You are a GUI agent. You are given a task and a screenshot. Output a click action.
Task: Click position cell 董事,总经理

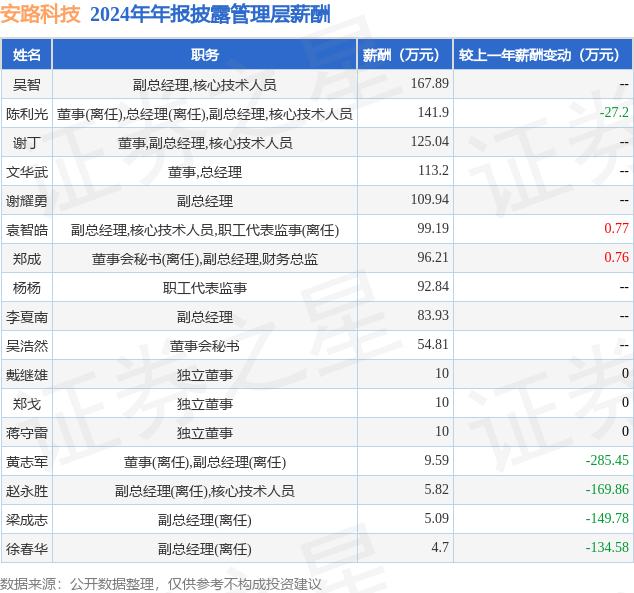[205, 172]
